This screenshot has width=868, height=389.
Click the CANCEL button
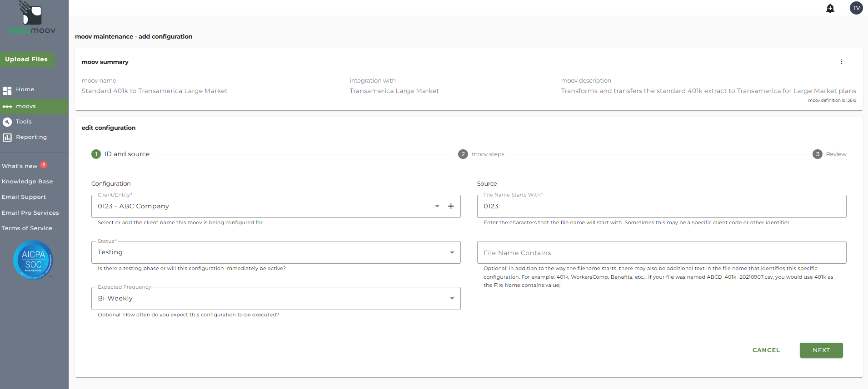[x=766, y=350]
